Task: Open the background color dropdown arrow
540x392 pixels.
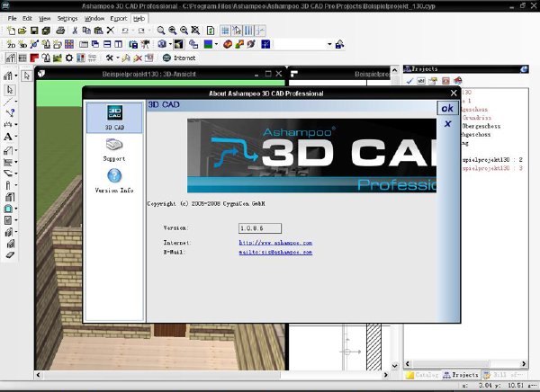Action: pos(216,44)
